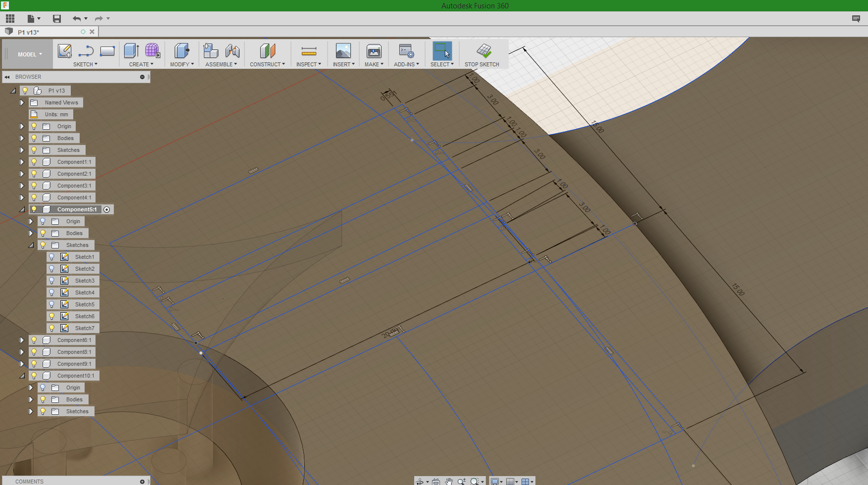Collapse Sketches folder under Component5:1

click(x=31, y=245)
